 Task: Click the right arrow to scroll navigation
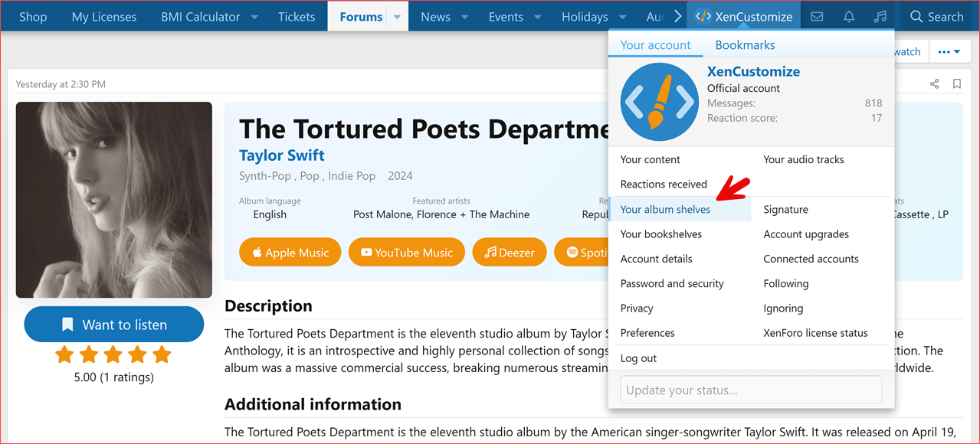677,16
